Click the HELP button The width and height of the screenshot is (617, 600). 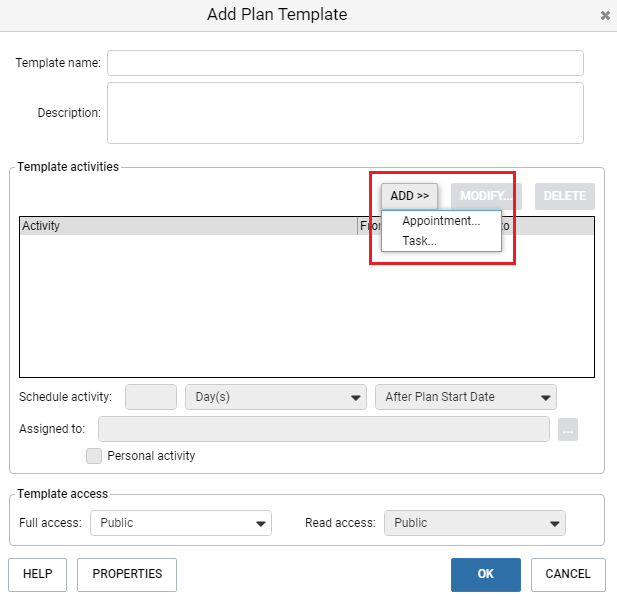(37, 574)
